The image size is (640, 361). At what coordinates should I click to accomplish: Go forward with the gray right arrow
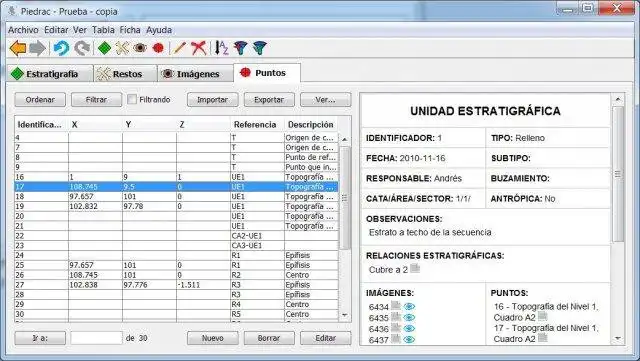point(37,48)
